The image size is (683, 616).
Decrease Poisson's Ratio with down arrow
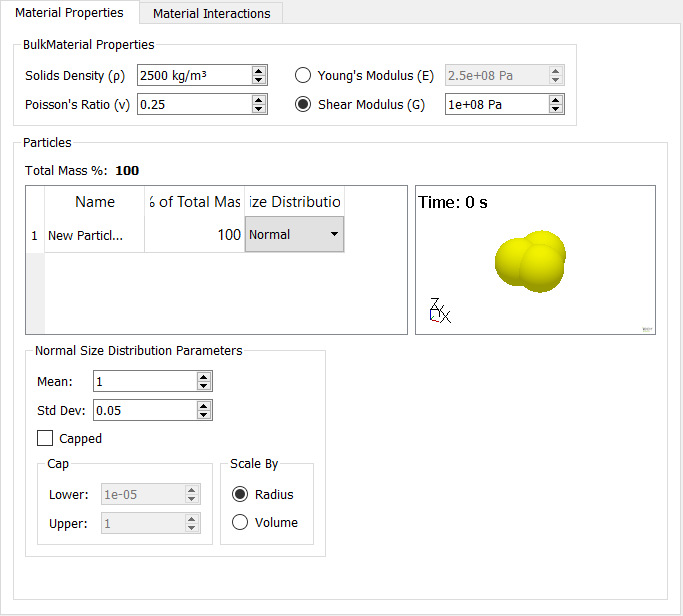[259, 109]
